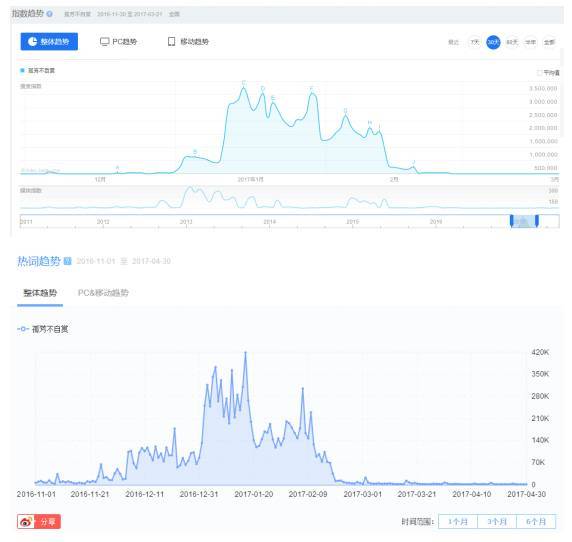This screenshot has height=542, width=572.
Task: Select the 整体趋势 tab under 热词趋势
Action: (40, 293)
